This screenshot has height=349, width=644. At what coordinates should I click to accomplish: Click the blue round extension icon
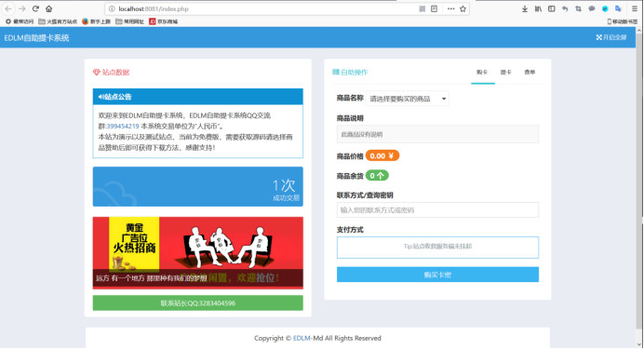pos(605,8)
